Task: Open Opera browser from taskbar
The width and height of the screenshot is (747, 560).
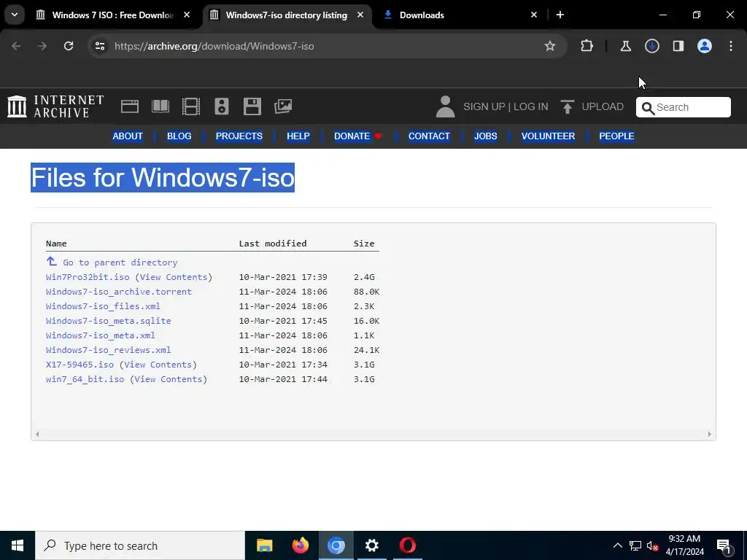Action: tap(407, 545)
